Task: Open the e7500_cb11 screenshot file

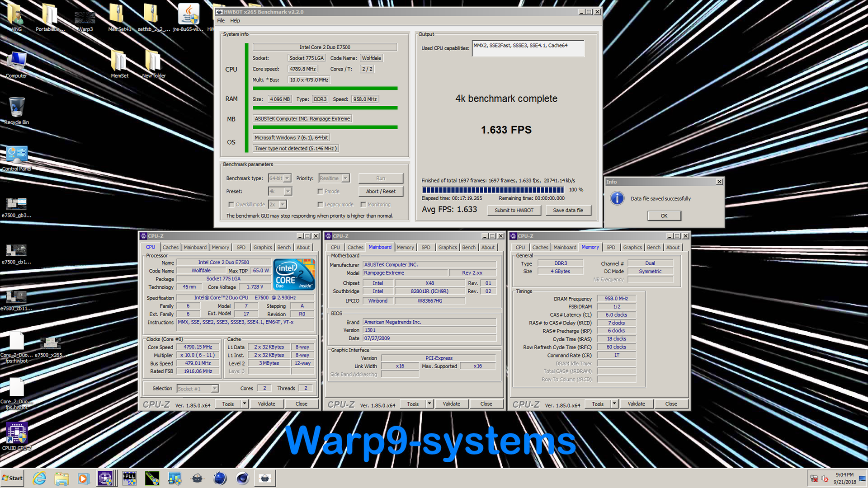Action: tap(16, 300)
